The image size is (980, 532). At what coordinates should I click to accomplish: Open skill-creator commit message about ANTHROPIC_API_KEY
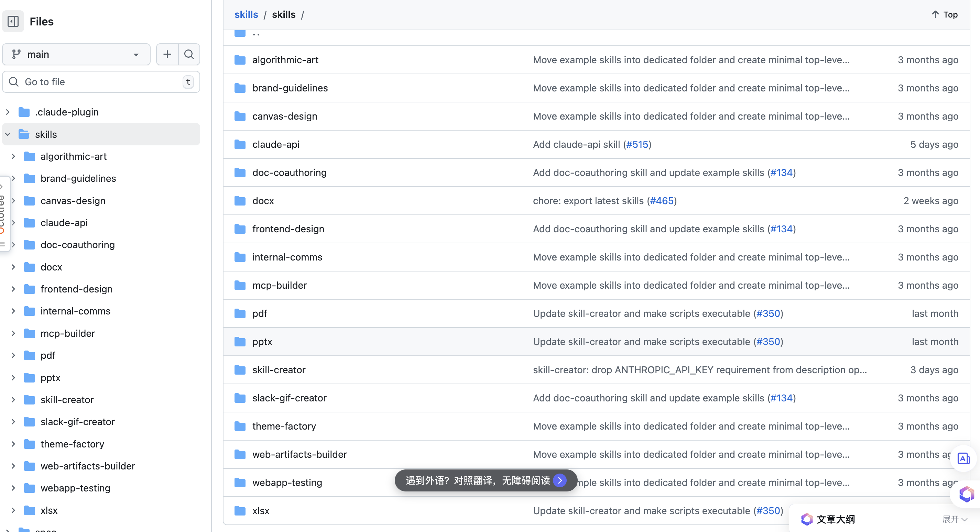click(700, 370)
